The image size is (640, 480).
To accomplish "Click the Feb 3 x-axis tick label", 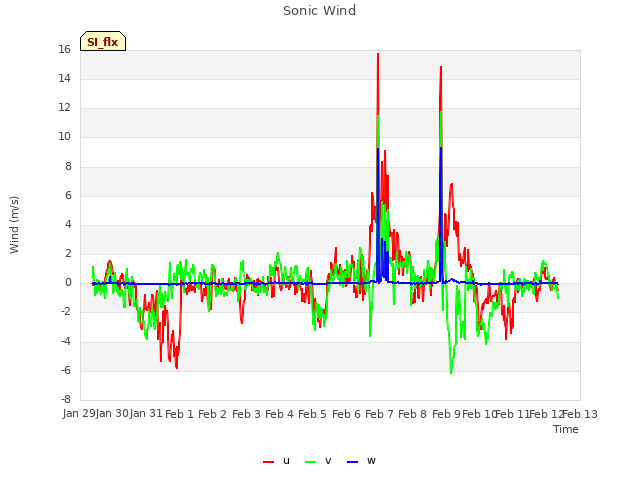I will pos(246,414).
